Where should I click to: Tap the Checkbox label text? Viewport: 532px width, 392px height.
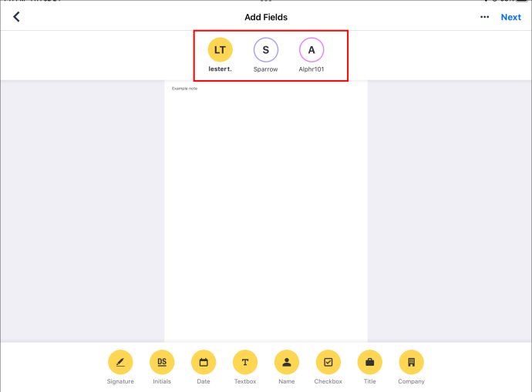[328, 381]
